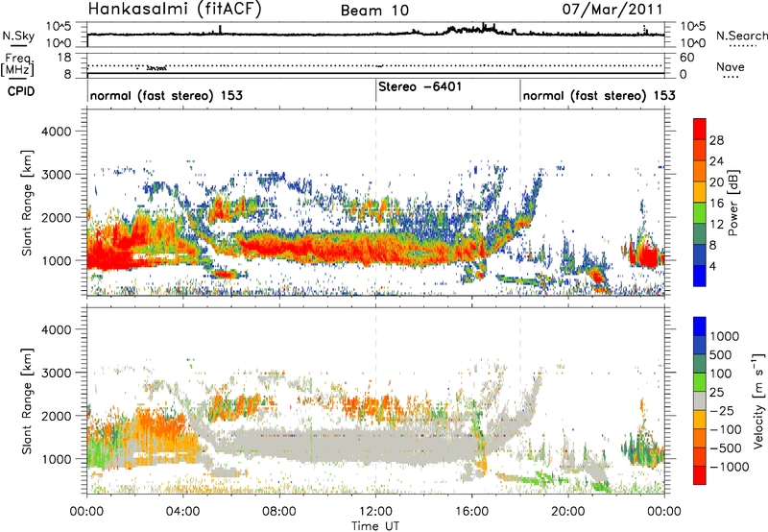Click the "-1000" velocity colorbar label
This screenshot has height=532, width=768.
point(730,467)
